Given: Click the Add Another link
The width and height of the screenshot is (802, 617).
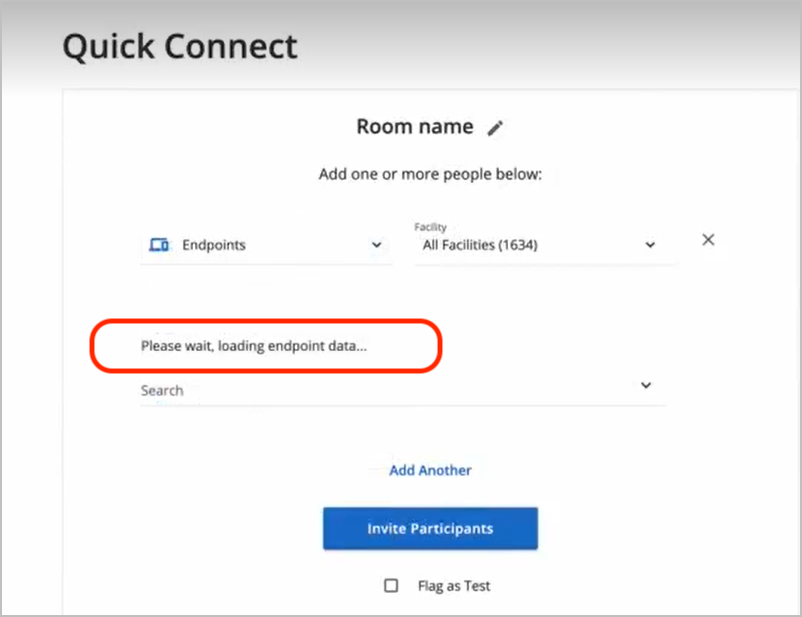Looking at the screenshot, I should point(430,470).
